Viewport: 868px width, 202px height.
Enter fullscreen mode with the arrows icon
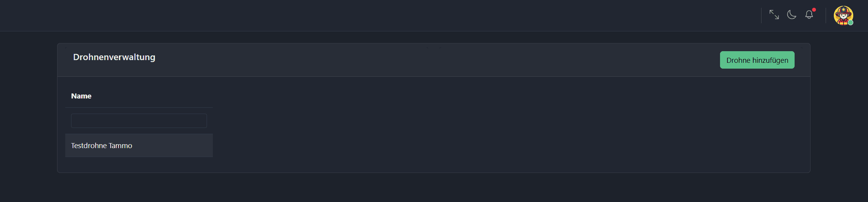774,15
